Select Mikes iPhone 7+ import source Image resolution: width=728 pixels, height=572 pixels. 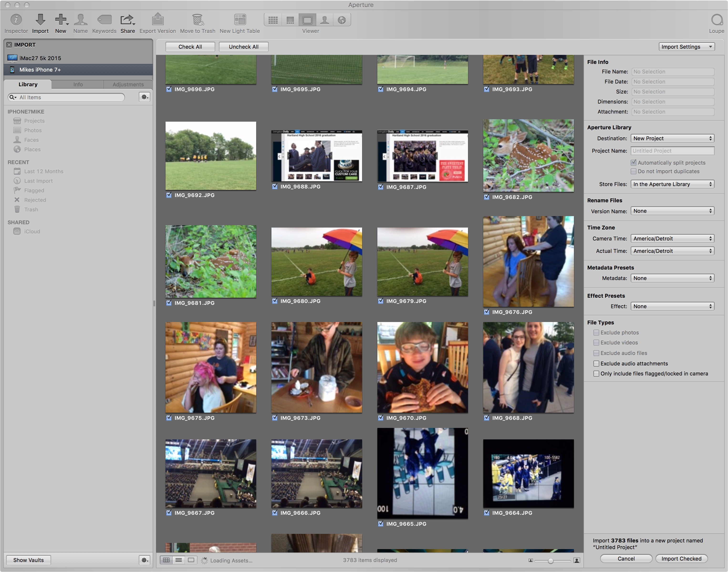point(40,70)
